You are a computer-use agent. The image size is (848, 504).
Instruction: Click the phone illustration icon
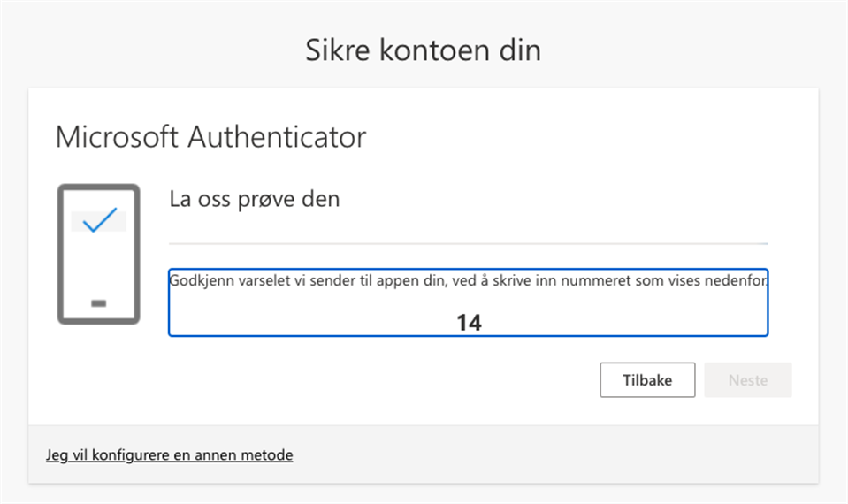[98, 254]
